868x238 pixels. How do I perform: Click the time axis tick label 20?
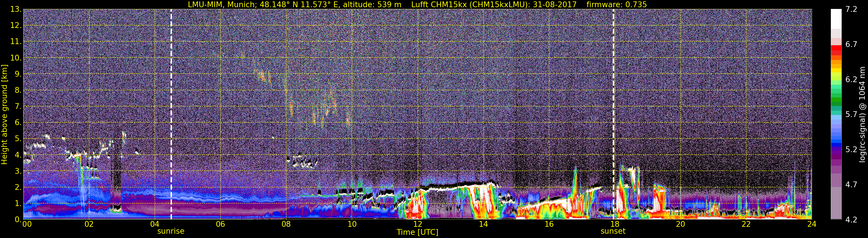[x=680, y=224]
